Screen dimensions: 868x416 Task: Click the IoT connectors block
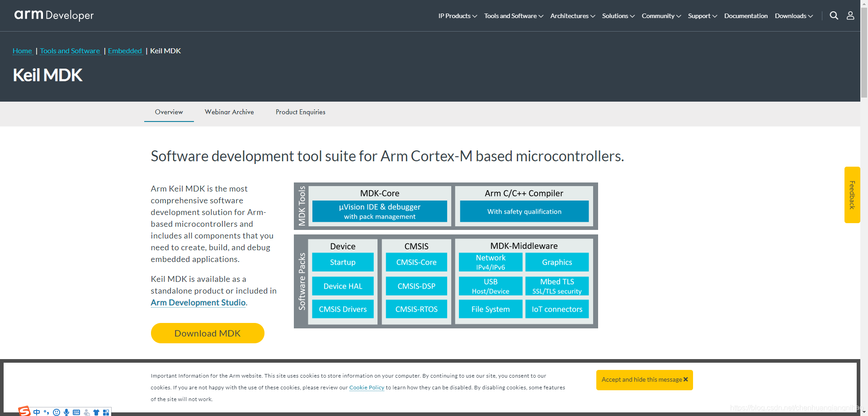coord(557,309)
